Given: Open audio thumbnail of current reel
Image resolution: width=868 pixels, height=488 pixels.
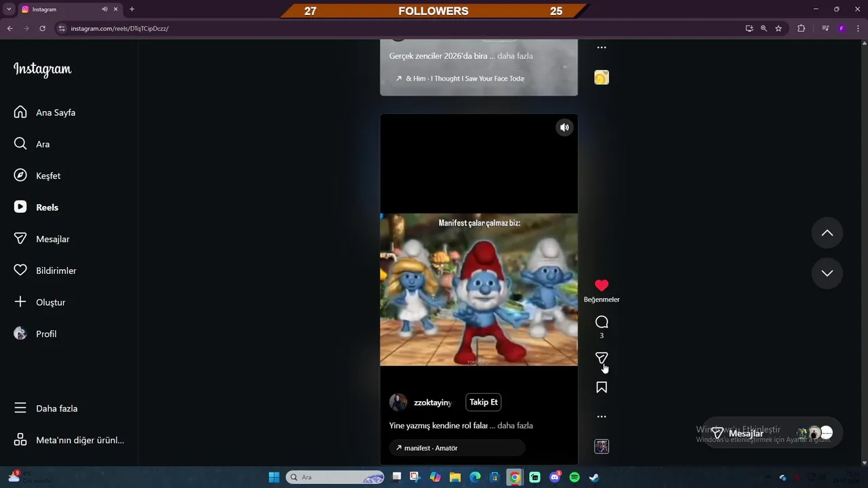Looking at the screenshot, I should click(x=601, y=446).
